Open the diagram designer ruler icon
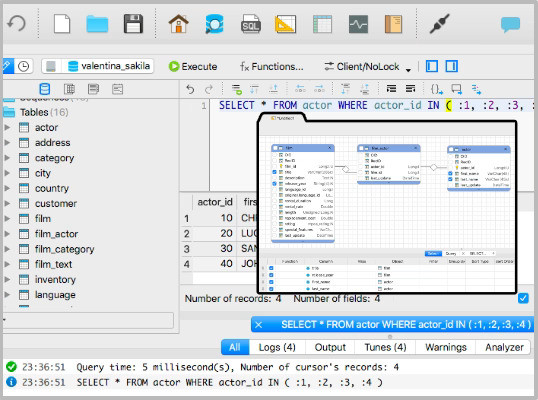The image size is (538, 400). click(x=285, y=24)
